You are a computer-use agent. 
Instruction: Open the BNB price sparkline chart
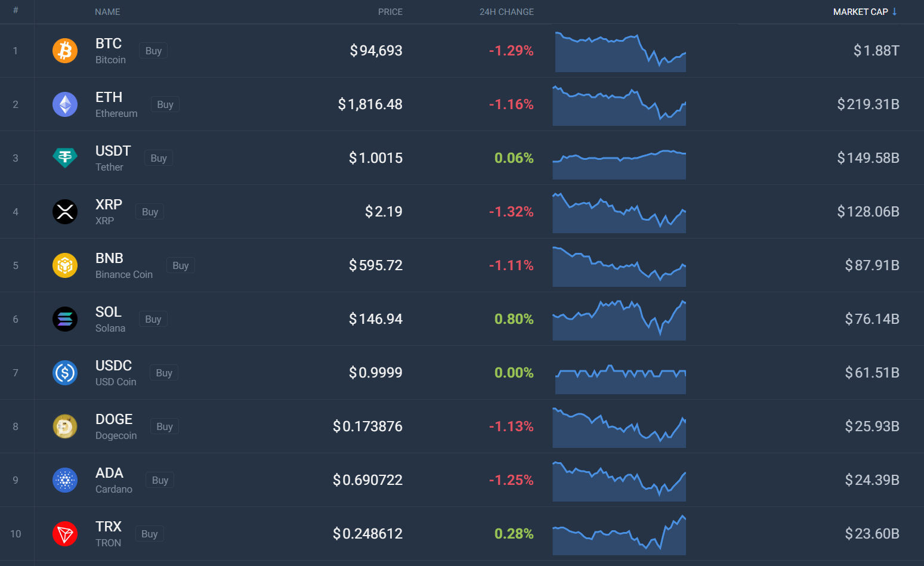coord(619,266)
